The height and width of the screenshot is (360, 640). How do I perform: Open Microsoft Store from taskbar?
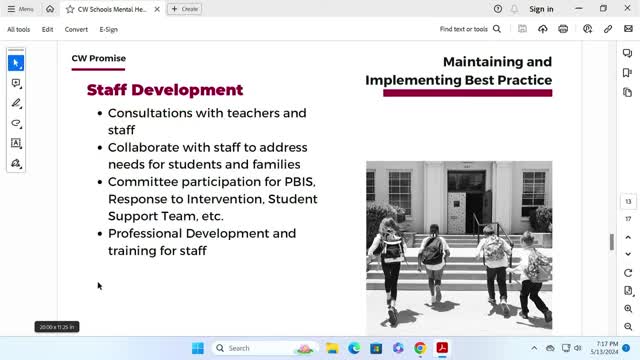point(376,348)
